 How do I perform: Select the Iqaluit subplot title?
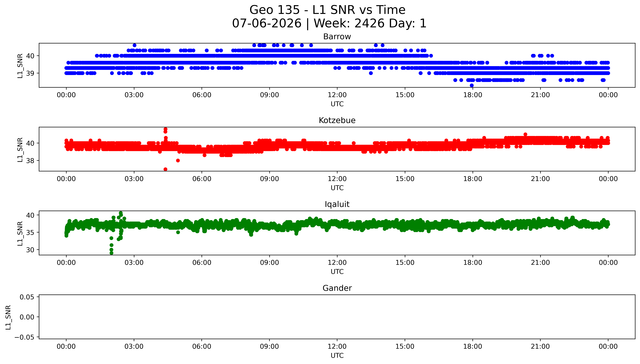(337, 205)
